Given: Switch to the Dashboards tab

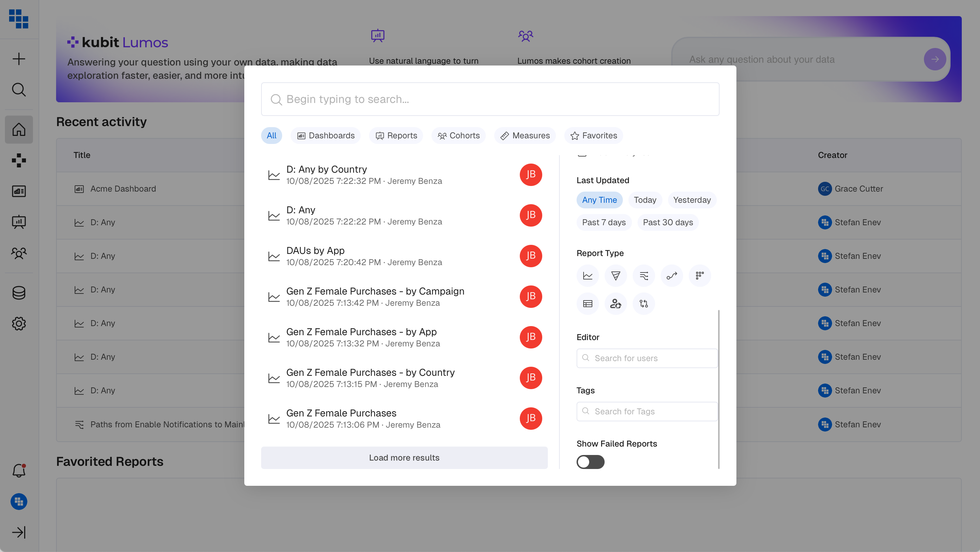Looking at the screenshot, I should tap(326, 136).
